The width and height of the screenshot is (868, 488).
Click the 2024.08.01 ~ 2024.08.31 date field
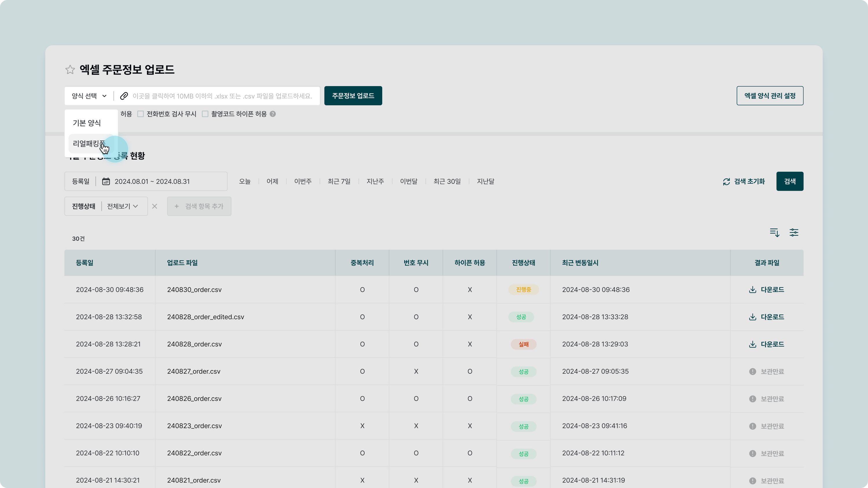pos(152,182)
